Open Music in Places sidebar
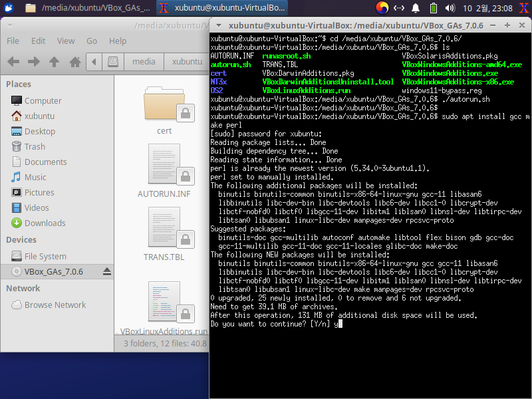532x399 pixels. (58, 177)
